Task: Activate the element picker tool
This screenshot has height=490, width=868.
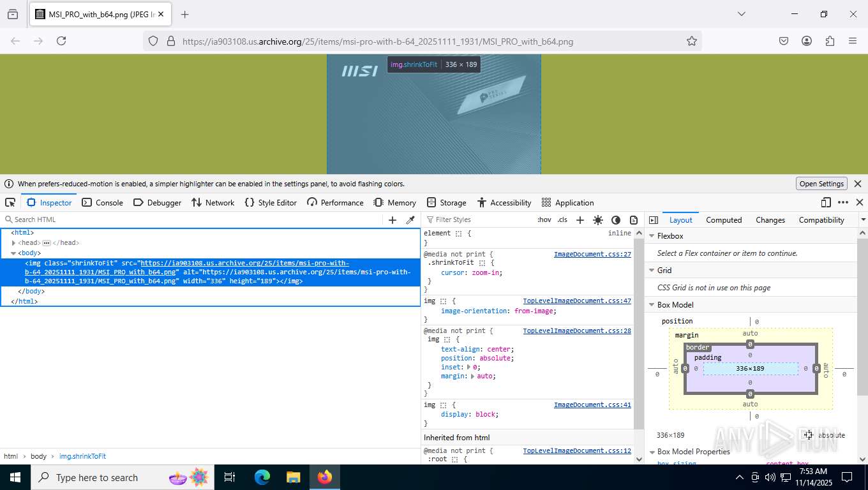Action: point(10,202)
